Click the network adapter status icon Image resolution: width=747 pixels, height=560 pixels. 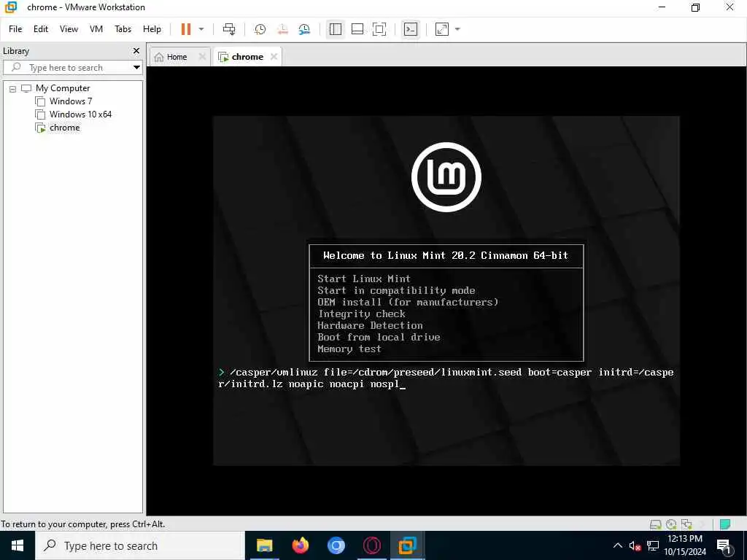(686, 524)
